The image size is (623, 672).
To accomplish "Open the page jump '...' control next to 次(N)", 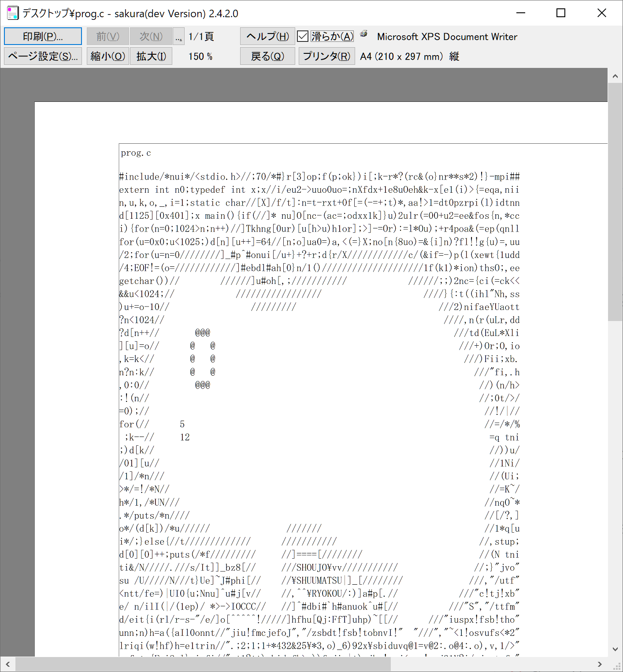I will coord(178,36).
